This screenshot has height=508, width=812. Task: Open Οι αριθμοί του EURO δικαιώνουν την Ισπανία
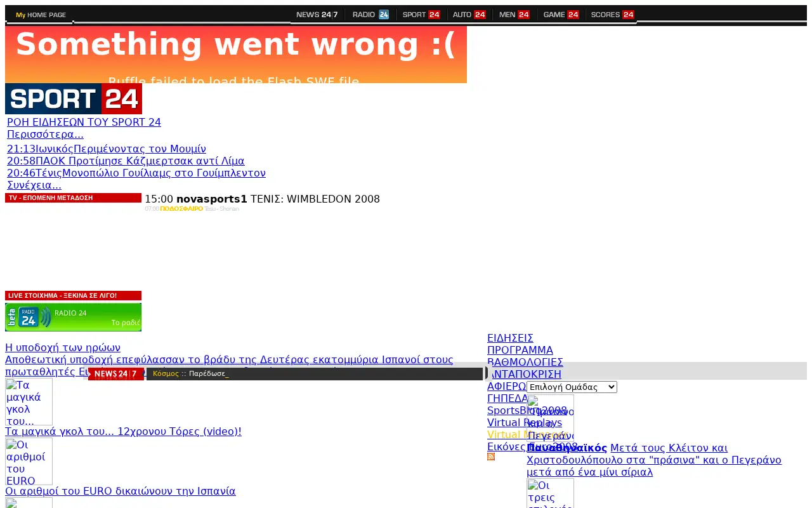pos(121,491)
